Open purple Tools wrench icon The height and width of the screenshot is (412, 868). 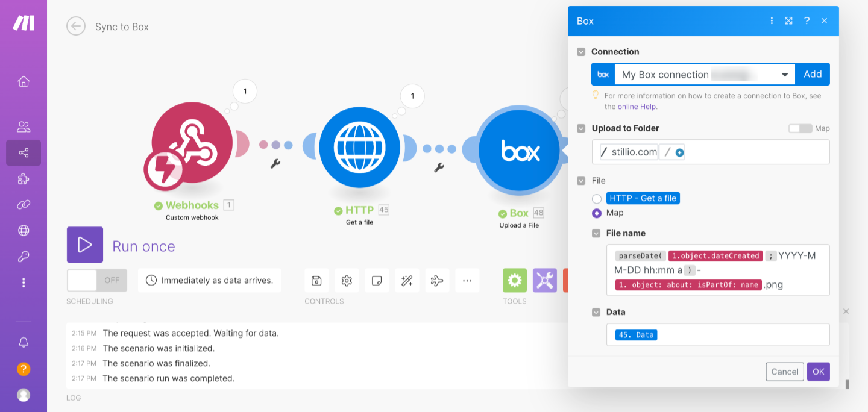545,281
